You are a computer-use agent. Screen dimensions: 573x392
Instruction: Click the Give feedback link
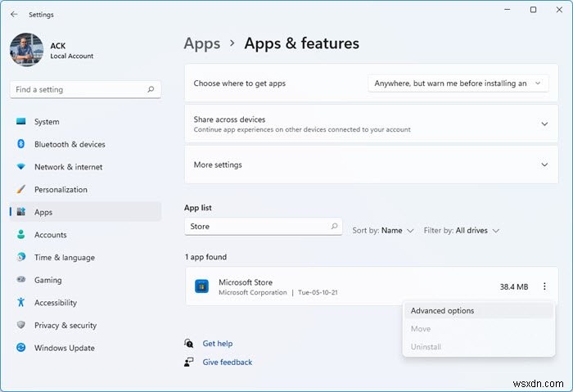click(x=227, y=362)
